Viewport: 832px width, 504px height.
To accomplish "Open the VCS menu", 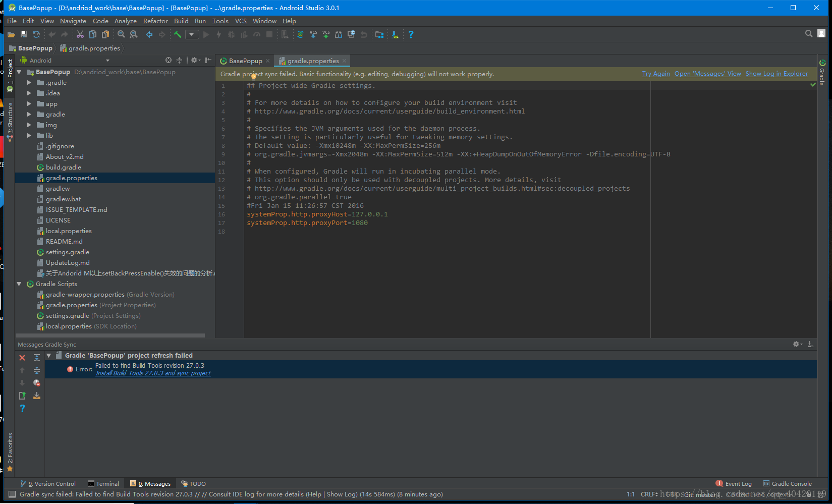I will 241,21.
